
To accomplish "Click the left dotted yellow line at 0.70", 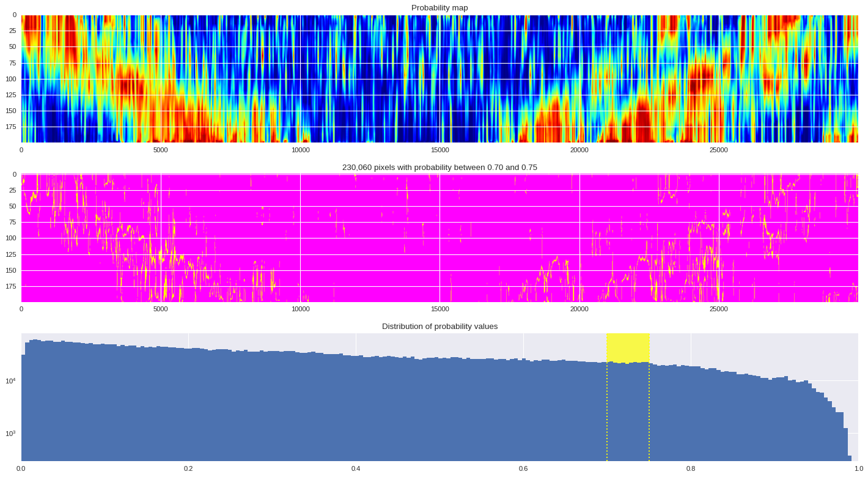I will 607,416.
